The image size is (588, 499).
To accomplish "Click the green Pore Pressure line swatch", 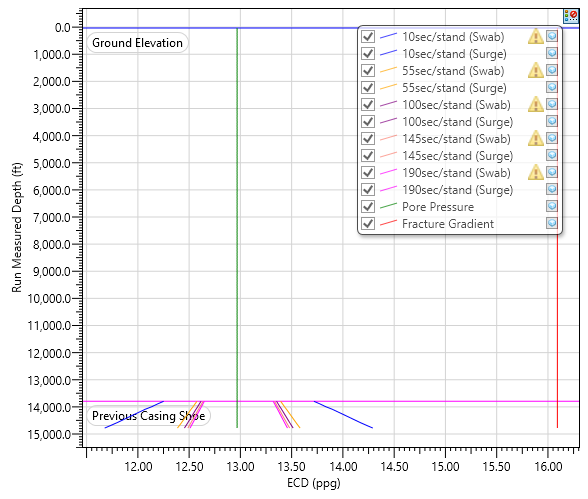I will pyautogui.click(x=388, y=206).
